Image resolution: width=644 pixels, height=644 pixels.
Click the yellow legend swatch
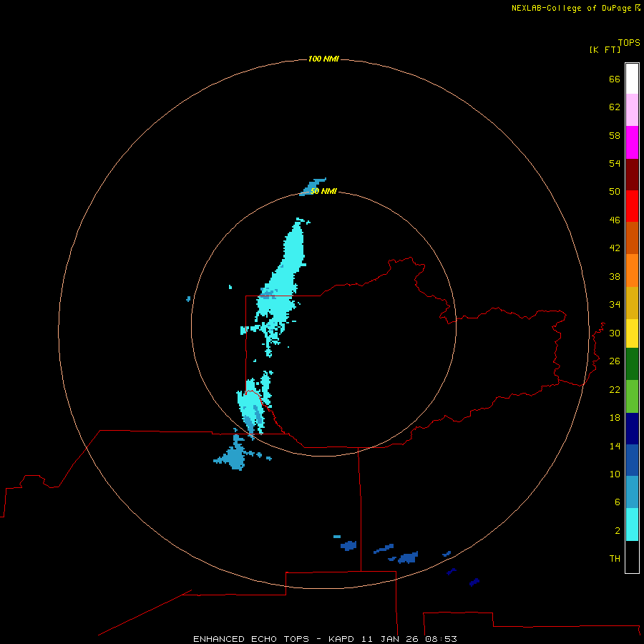click(x=632, y=333)
